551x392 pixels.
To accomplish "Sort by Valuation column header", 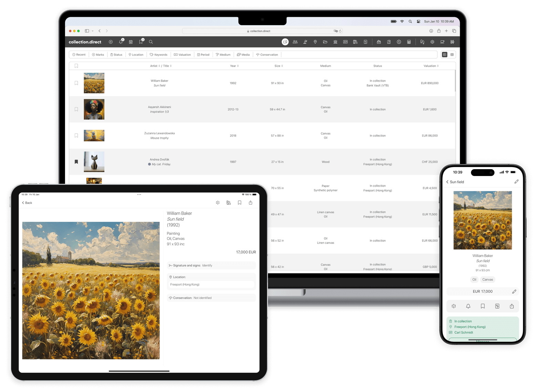I will (x=431, y=66).
